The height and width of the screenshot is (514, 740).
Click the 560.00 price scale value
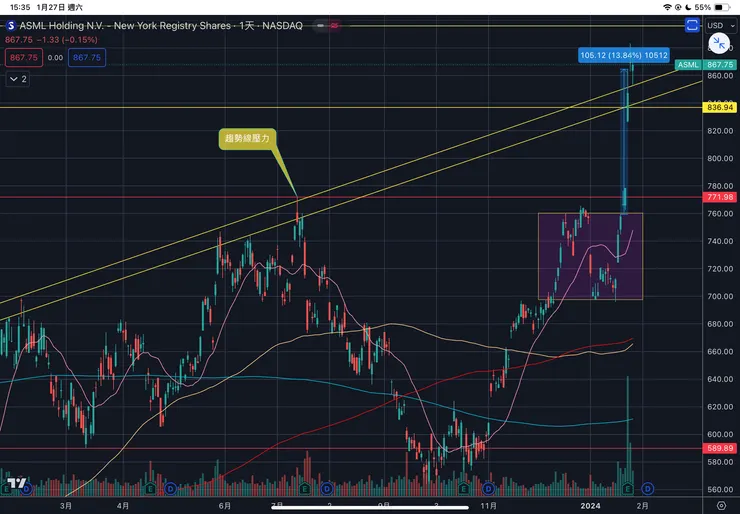[720, 489]
